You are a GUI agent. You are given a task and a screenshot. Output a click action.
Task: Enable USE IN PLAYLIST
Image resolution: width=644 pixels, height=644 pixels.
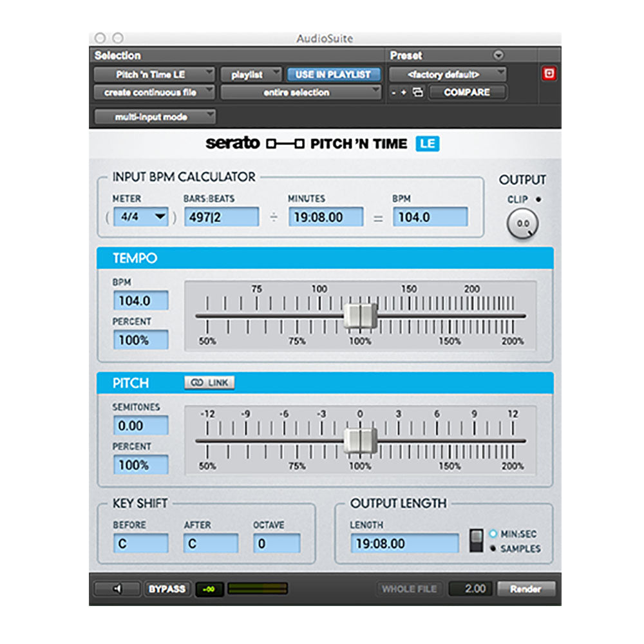click(x=333, y=75)
